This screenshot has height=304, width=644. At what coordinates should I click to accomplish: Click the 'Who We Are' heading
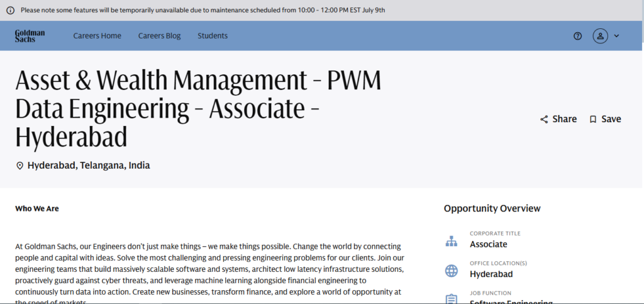(x=37, y=209)
